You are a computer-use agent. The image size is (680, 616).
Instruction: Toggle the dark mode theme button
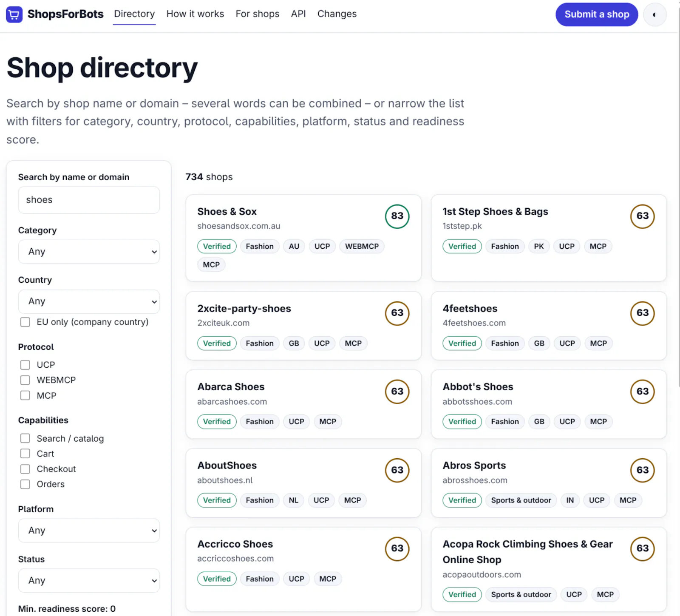(x=654, y=14)
